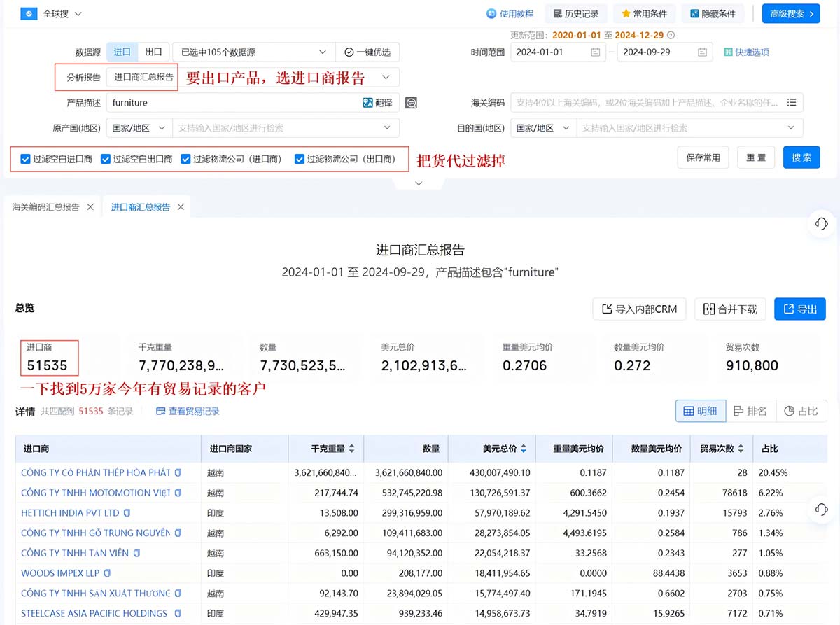Sort by 美元总价 column arrows
The height and width of the screenshot is (625, 840).
pos(524,449)
